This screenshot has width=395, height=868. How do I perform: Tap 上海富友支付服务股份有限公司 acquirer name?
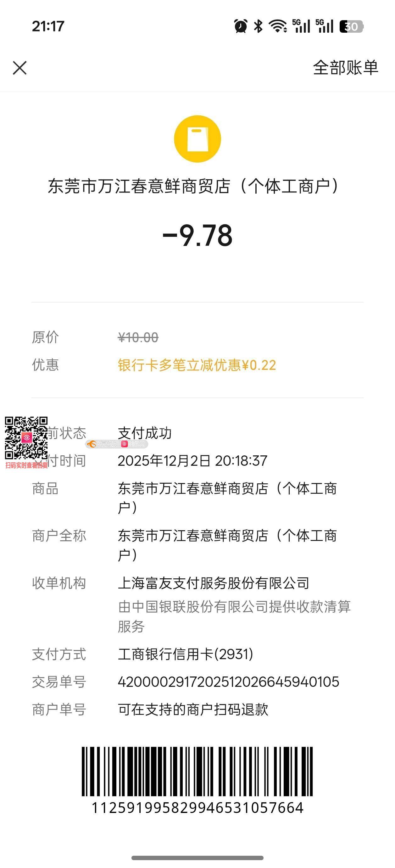click(x=213, y=583)
